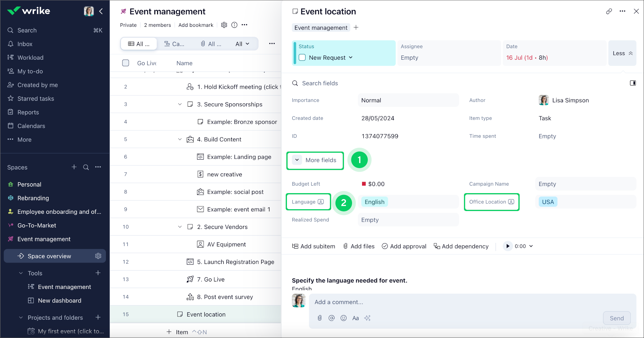
Task: Collapse the 3. Secure Sponsorships subtasks
Action: point(180,104)
